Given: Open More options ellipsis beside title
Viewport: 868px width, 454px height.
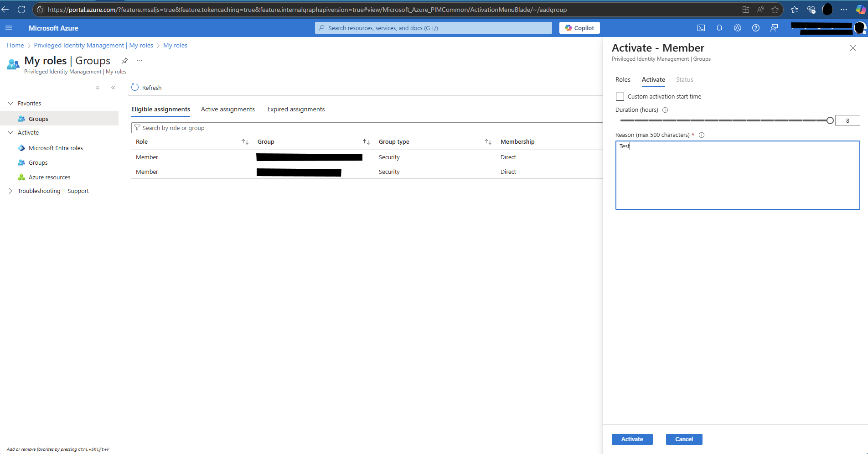Looking at the screenshot, I should pyautogui.click(x=139, y=61).
